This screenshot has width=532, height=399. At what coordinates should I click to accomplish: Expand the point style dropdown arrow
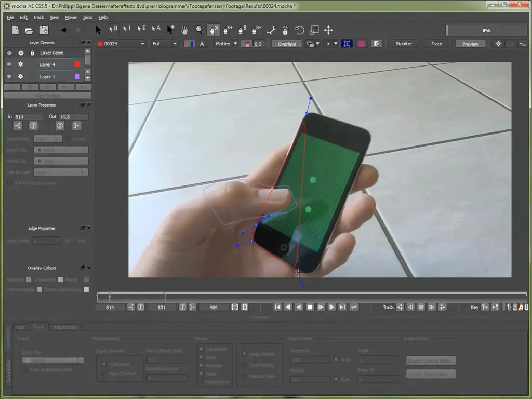click(x=336, y=44)
